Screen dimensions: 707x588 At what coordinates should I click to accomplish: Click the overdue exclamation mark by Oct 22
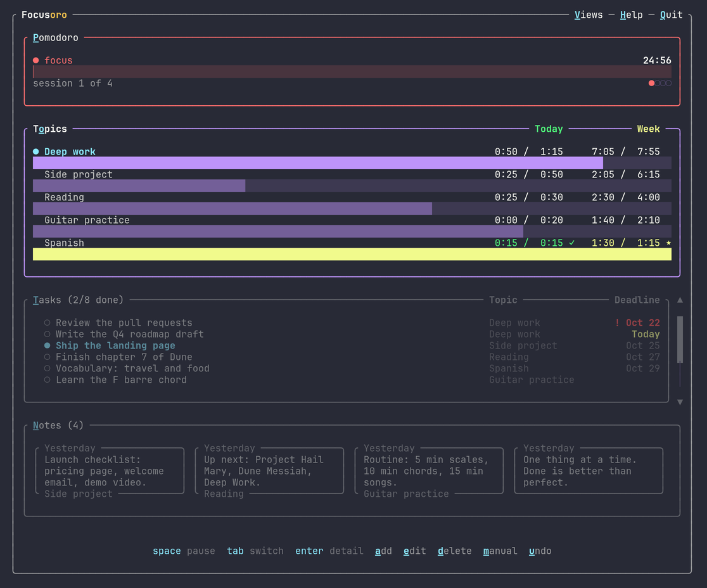click(x=617, y=323)
